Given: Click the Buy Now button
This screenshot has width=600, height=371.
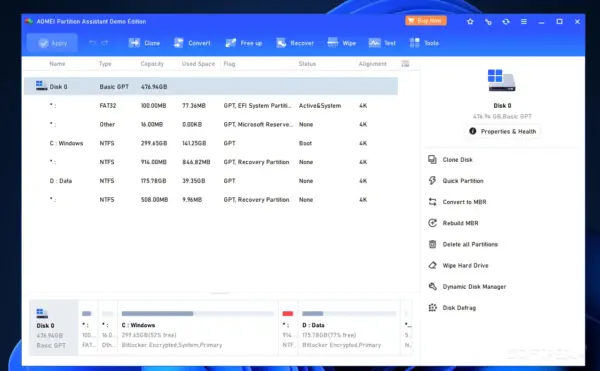Looking at the screenshot, I should tap(426, 21).
